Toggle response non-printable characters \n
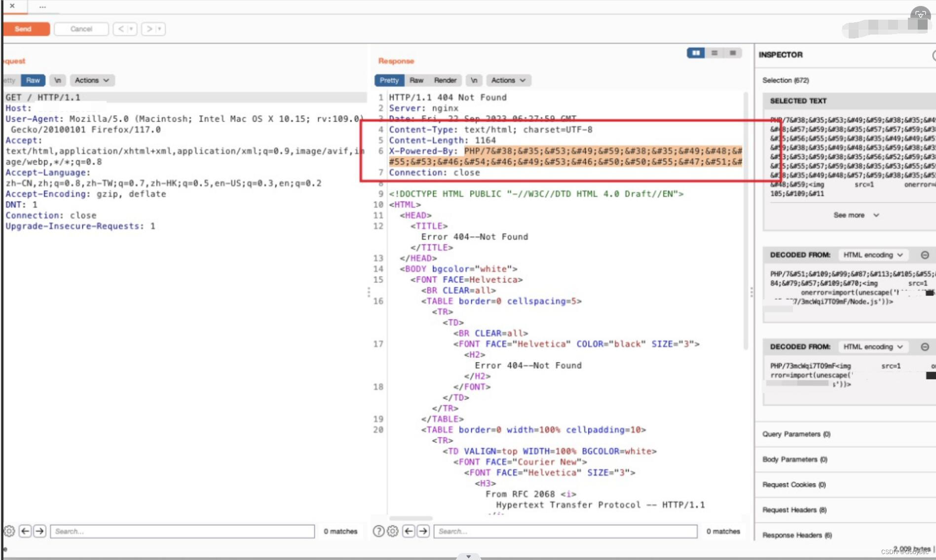This screenshot has width=936, height=560. click(474, 80)
